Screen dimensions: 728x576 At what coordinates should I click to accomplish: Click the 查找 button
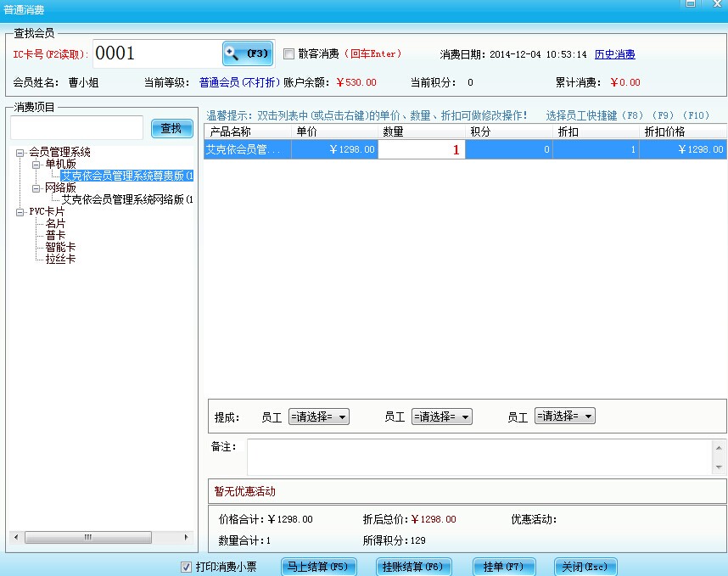point(171,128)
